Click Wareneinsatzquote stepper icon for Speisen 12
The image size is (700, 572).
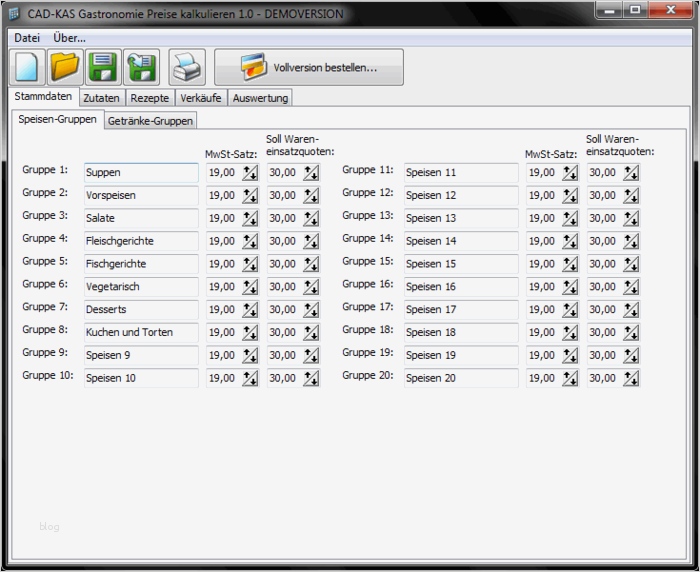point(631,195)
